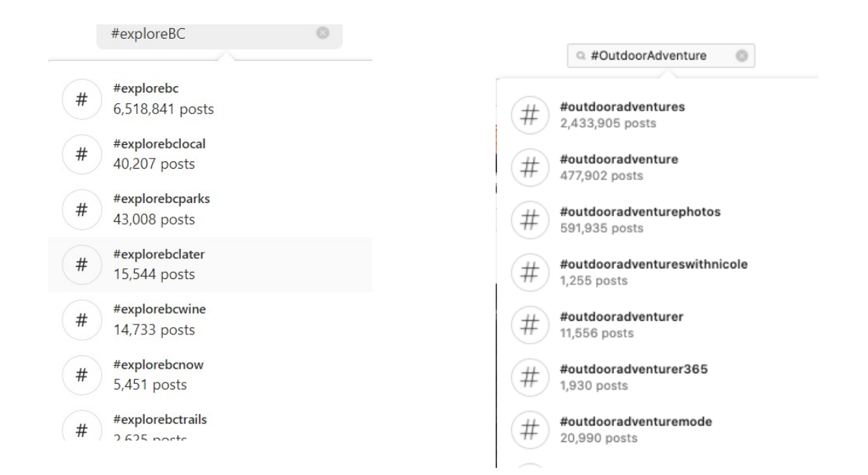Open the #outdooradventuremode hashtag result
Screen dimensions: 868x475
(635, 429)
